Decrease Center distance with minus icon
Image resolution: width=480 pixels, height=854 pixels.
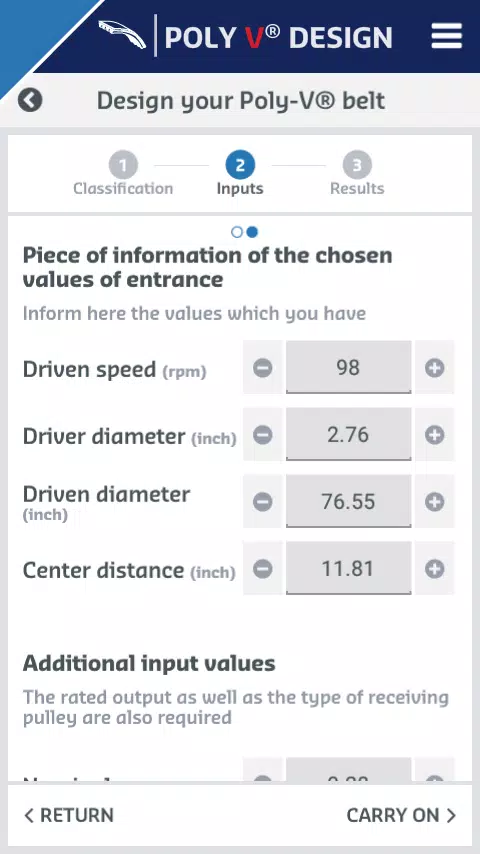pyautogui.click(x=263, y=569)
